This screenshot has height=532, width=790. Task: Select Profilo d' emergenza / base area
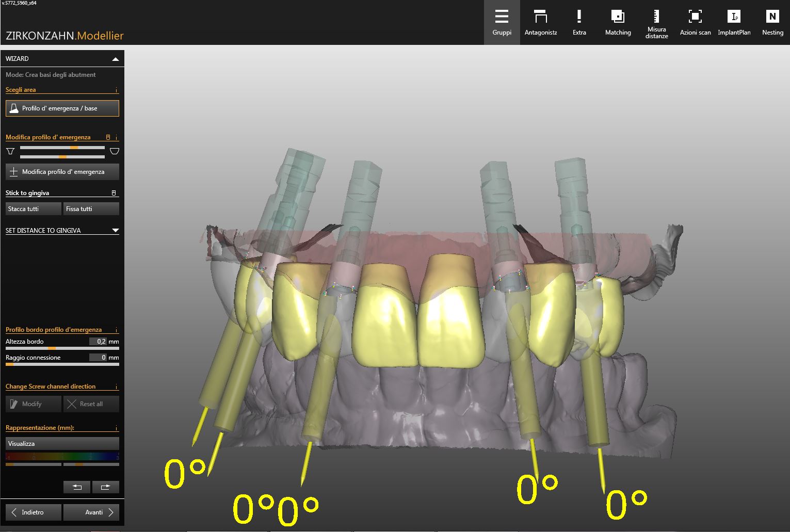tap(62, 108)
